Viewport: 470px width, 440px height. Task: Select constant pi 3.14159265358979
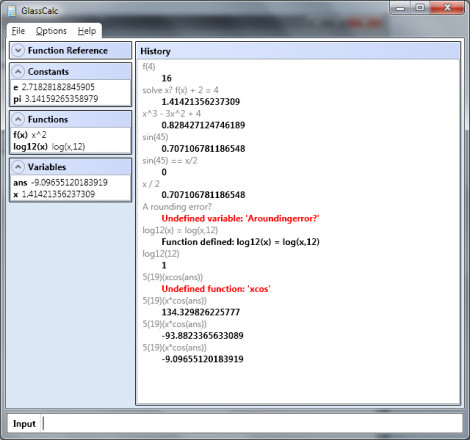(x=56, y=99)
